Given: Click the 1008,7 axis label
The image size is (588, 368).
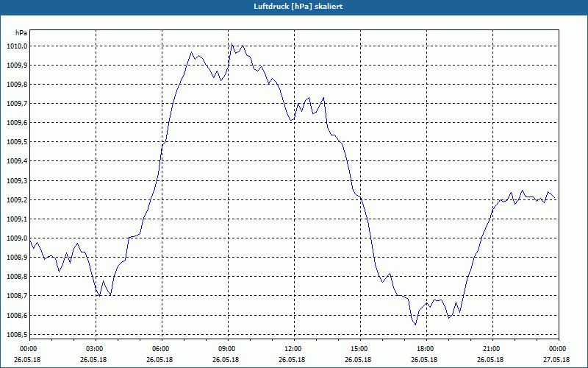Looking at the screenshot, I should click(17, 296).
